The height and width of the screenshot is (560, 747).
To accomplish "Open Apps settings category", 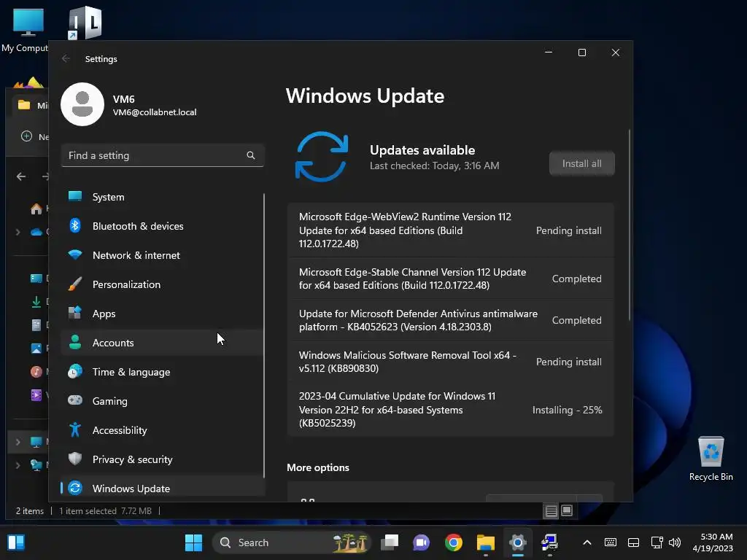I will tap(162, 314).
